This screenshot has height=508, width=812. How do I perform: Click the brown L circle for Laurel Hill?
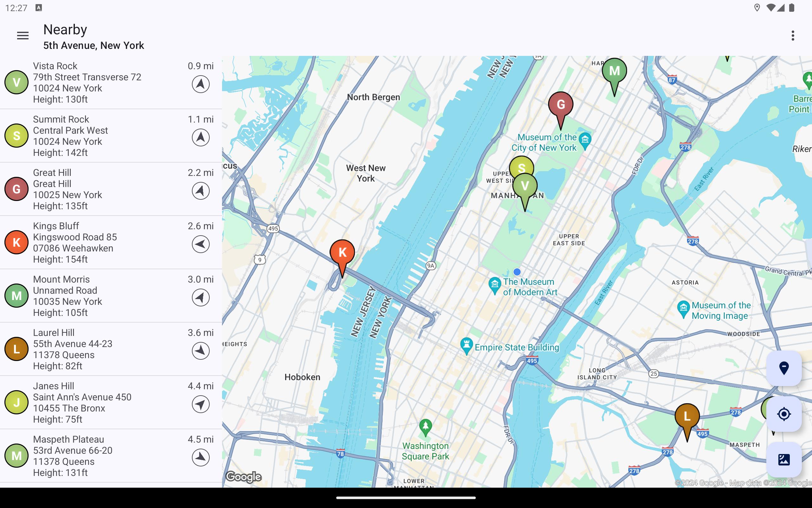tap(16, 349)
